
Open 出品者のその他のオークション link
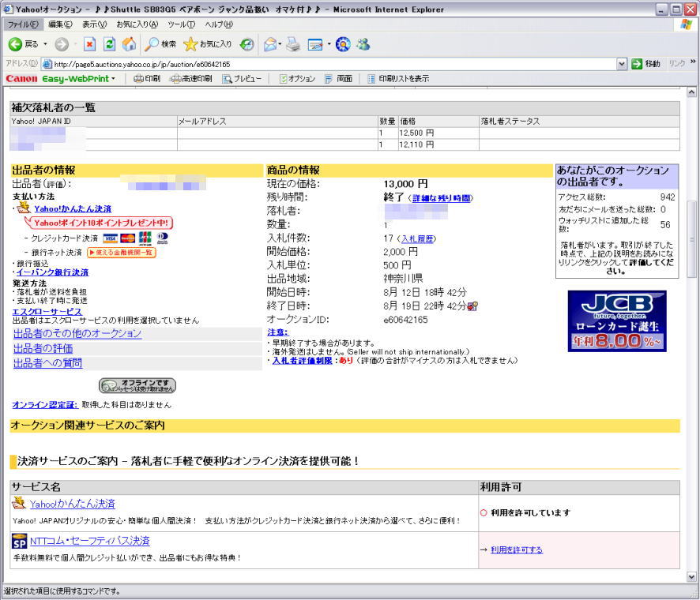[77, 334]
